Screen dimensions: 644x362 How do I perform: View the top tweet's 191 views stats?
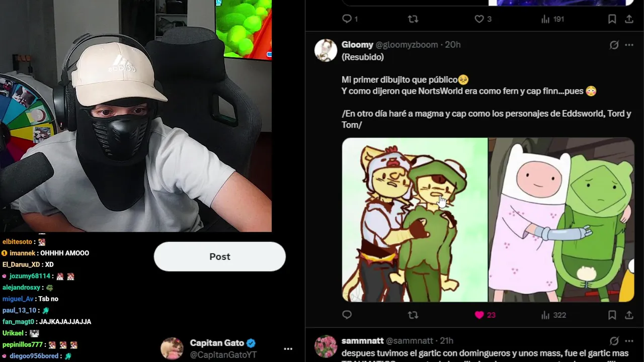click(552, 19)
